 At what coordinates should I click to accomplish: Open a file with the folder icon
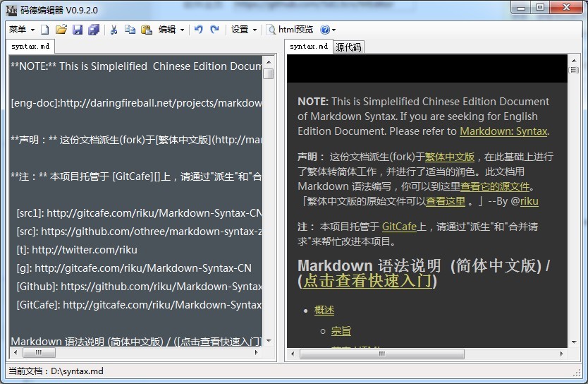tap(61, 30)
